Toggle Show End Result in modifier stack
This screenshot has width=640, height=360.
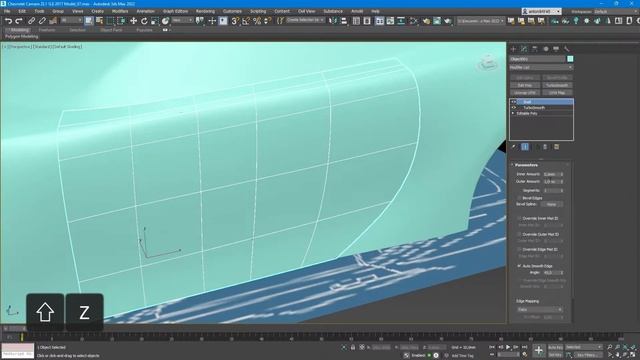(525, 147)
